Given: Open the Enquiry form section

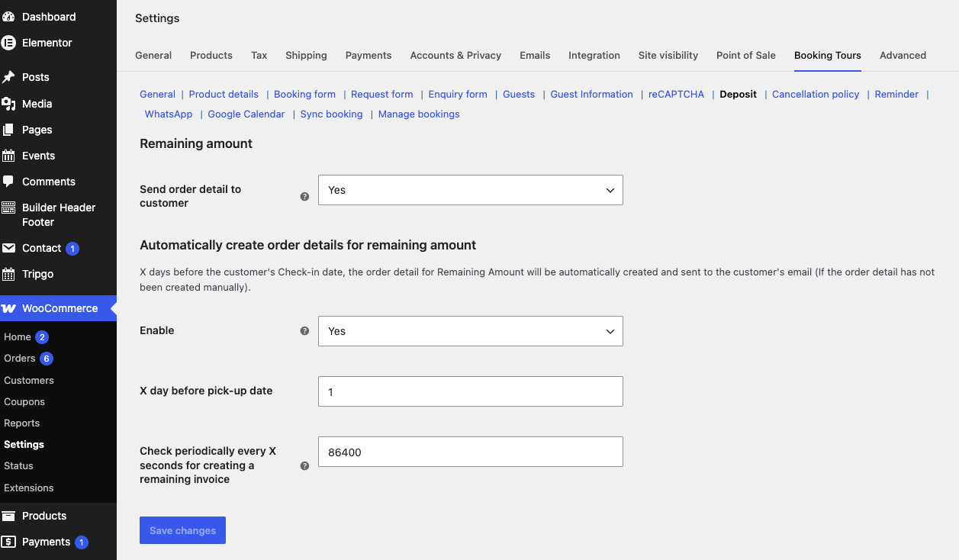Looking at the screenshot, I should click(458, 94).
